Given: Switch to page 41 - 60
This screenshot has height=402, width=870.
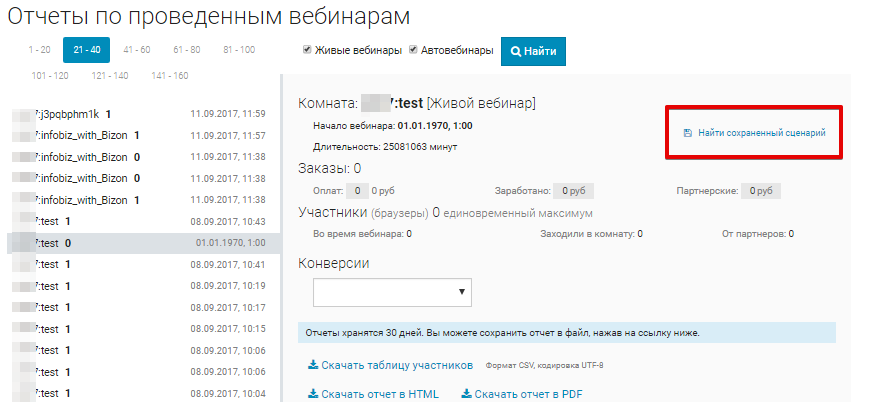Looking at the screenshot, I should point(136,50).
